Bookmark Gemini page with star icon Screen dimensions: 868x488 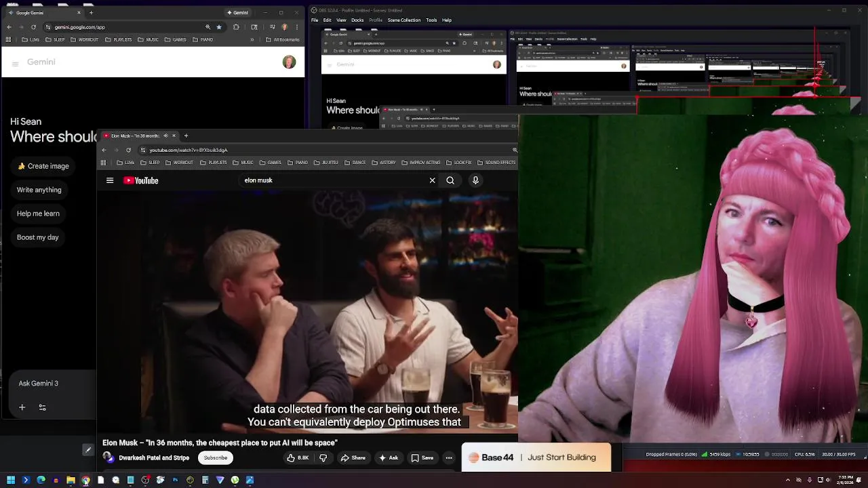(x=219, y=27)
